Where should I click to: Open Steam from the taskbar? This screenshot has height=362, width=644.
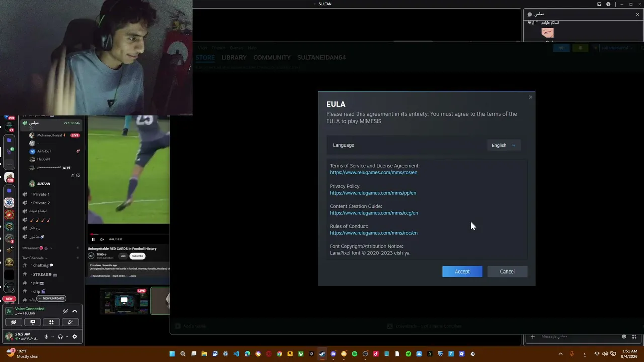coord(322,354)
